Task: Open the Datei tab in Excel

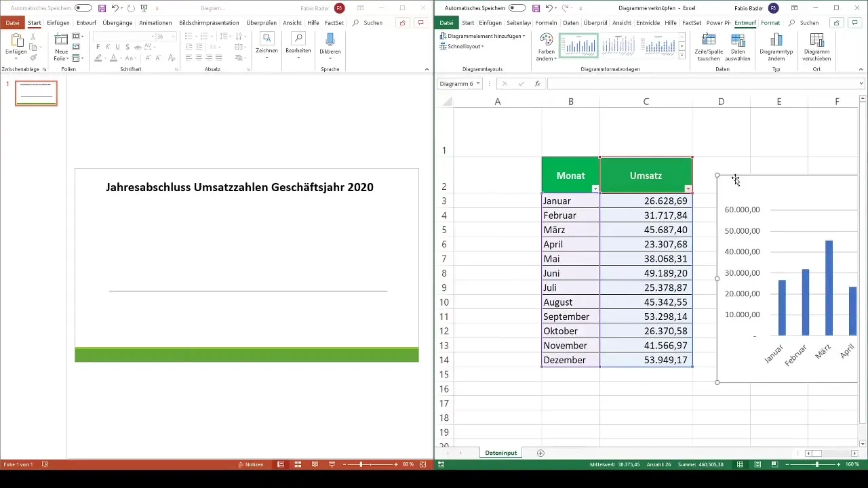Action: (446, 22)
